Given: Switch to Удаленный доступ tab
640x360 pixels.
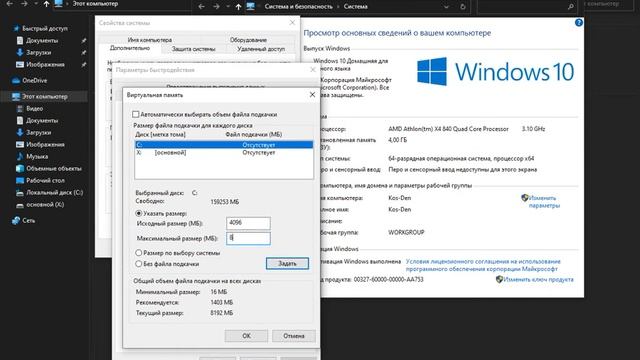Looking at the screenshot, I should click(x=261, y=49).
